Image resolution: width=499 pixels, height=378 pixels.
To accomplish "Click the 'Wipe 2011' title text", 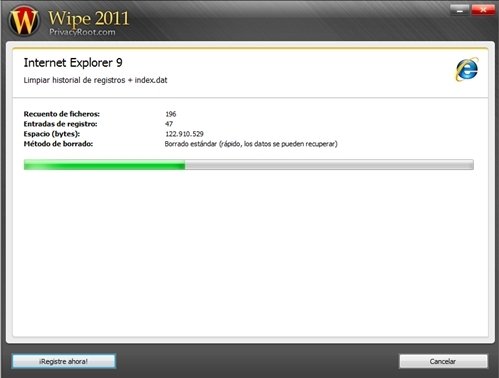I will point(89,18).
